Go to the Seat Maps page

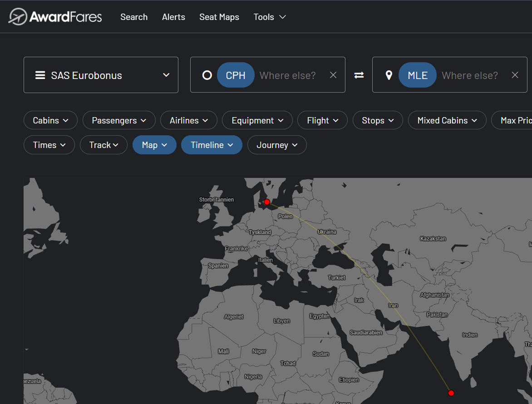pos(219,17)
